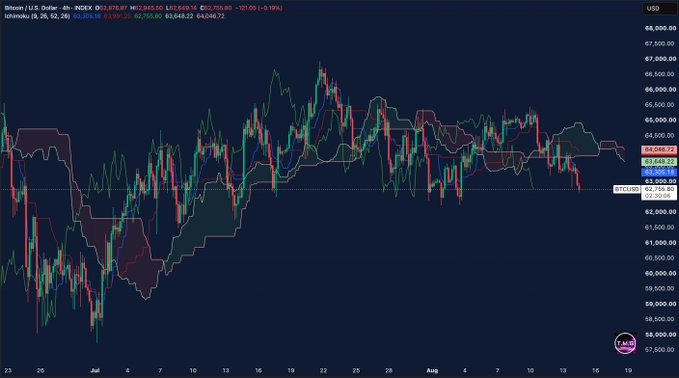The width and height of the screenshot is (679, 378).
Task: Click the 64,500.00 price axis label
Action: point(660,136)
